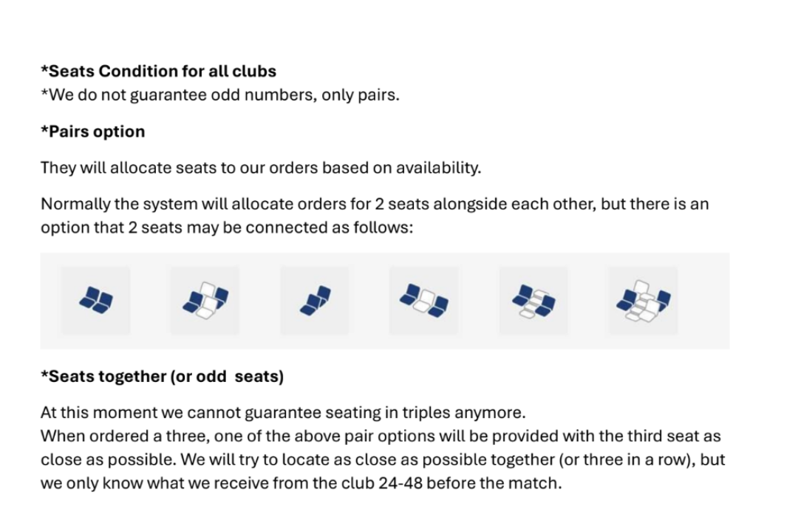Click the front-and-back two blue seats icon

click(x=315, y=300)
